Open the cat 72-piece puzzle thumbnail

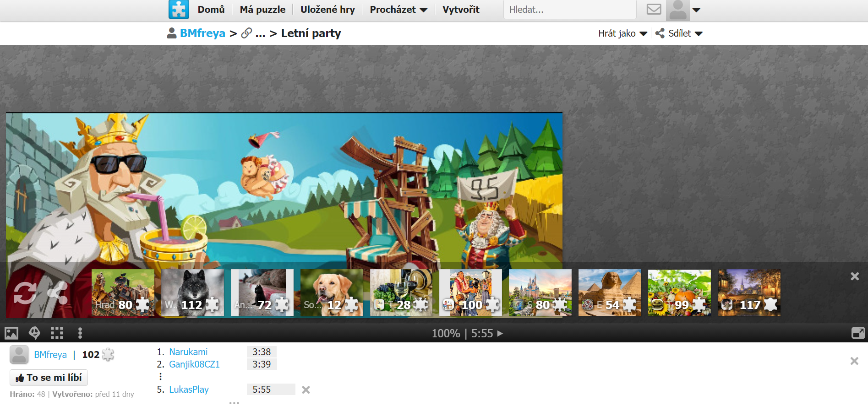pyautogui.click(x=262, y=292)
